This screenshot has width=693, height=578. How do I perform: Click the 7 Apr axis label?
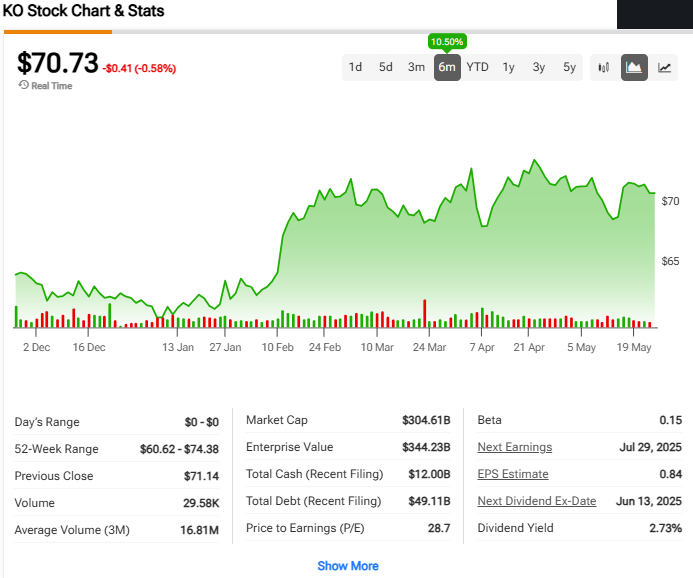(x=482, y=347)
